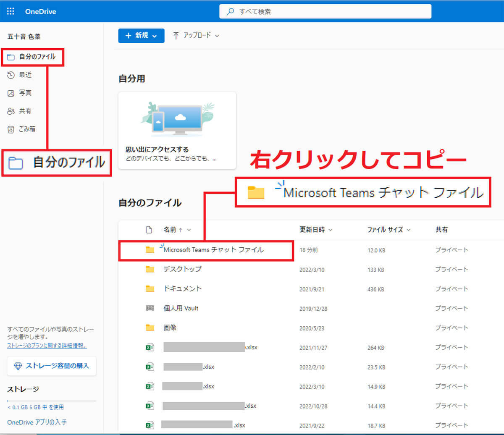Open the ドキュメント folder

coord(182,289)
